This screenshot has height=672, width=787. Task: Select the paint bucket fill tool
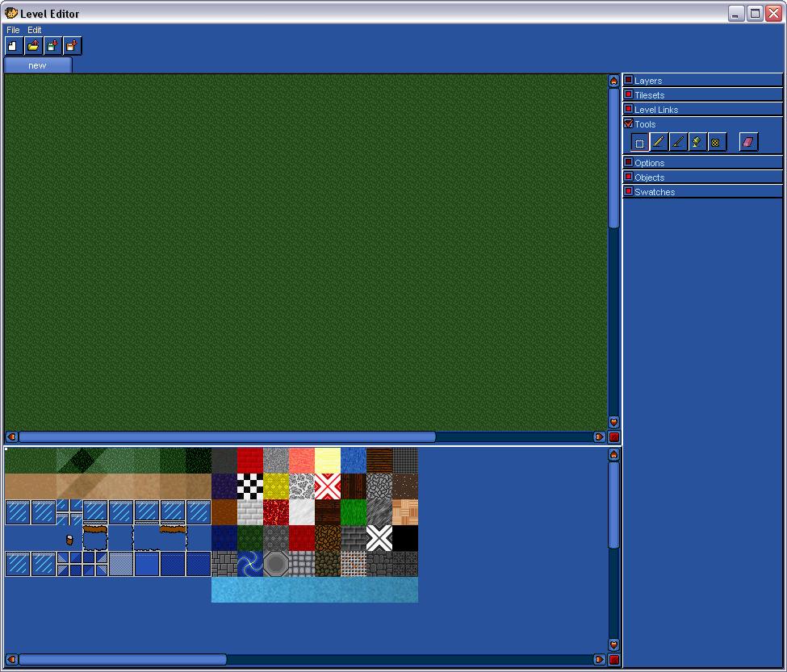tap(697, 143)
